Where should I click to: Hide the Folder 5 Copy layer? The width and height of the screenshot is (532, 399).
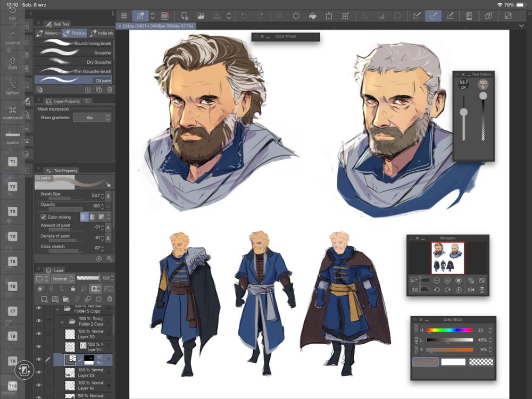pos(39,309)
